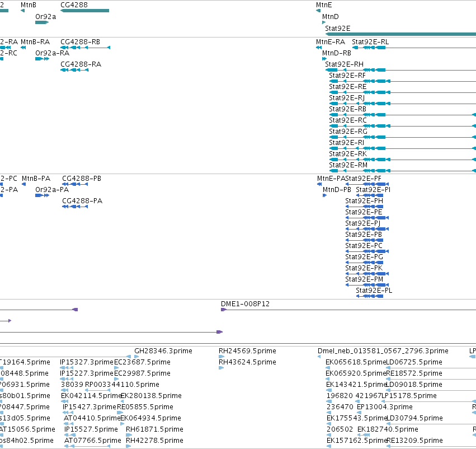Click polypeptide MtnD-PB

(x=337, y=190)
